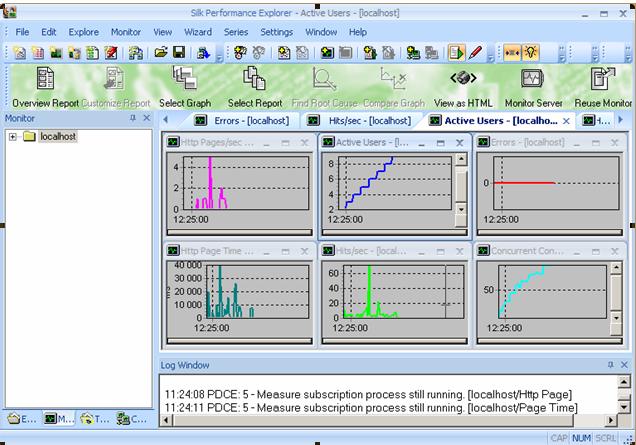
Task: Click the Log Window horizontal scrollbar thumb
Action: 373,420
